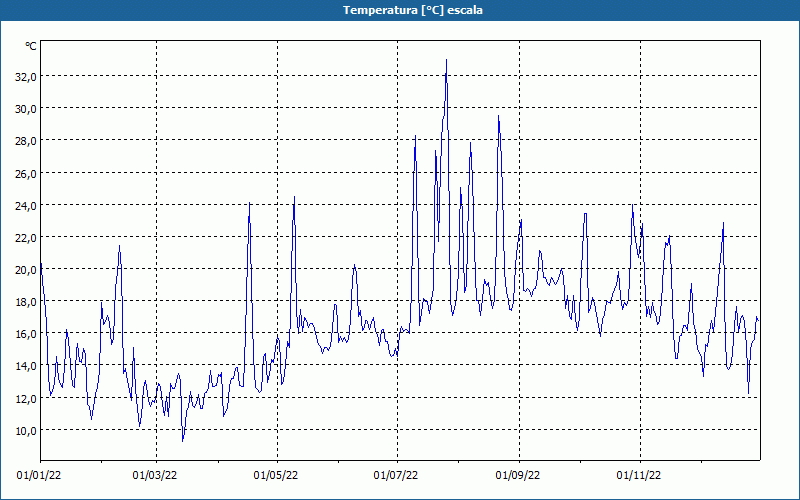Click the °C unit label
Viewport: 800px width, 500px height.
tap(31, 46)
